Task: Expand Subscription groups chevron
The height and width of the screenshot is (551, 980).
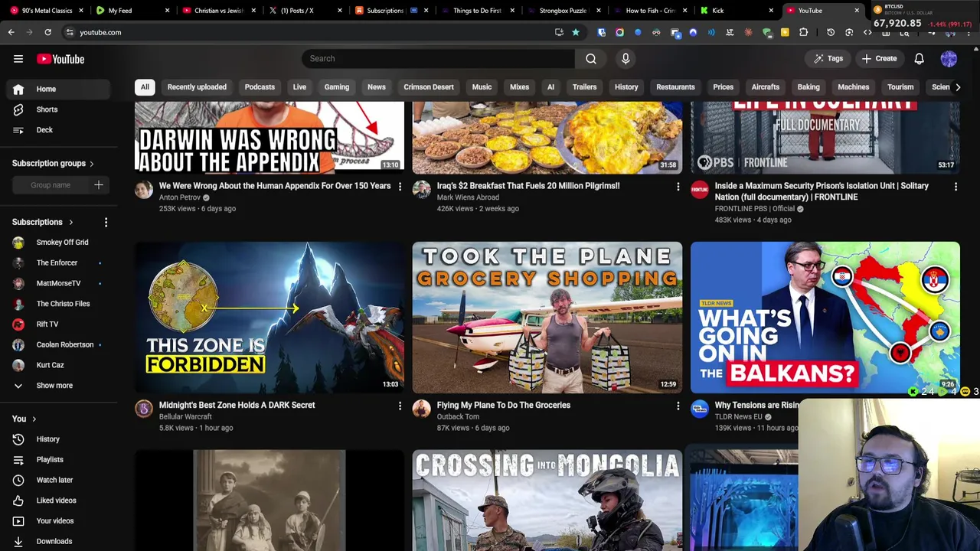Action: (x=92, y=164)
